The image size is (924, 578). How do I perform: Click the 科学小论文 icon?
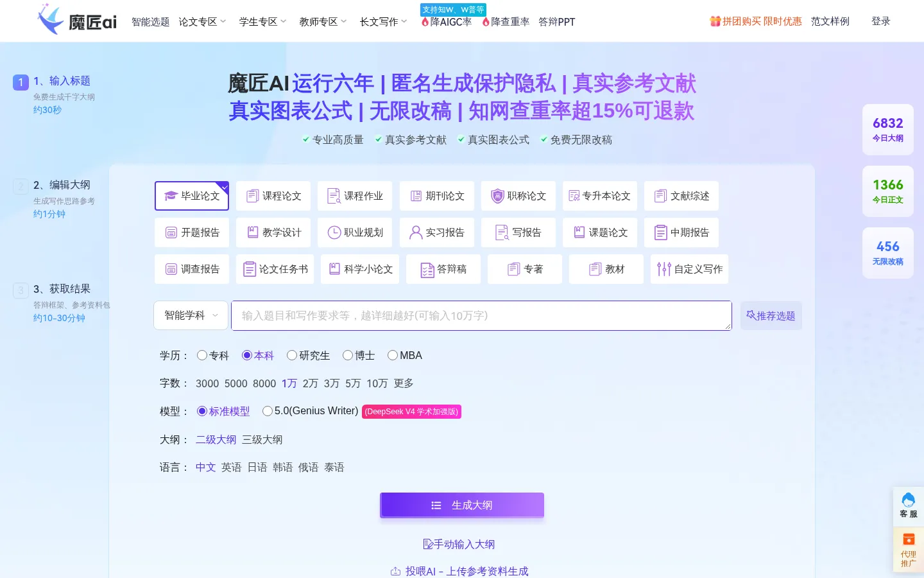coord(334,268)
